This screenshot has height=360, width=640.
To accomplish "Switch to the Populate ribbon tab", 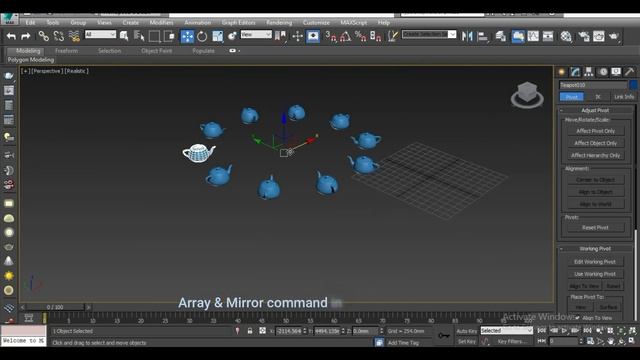I will point(203,51).
